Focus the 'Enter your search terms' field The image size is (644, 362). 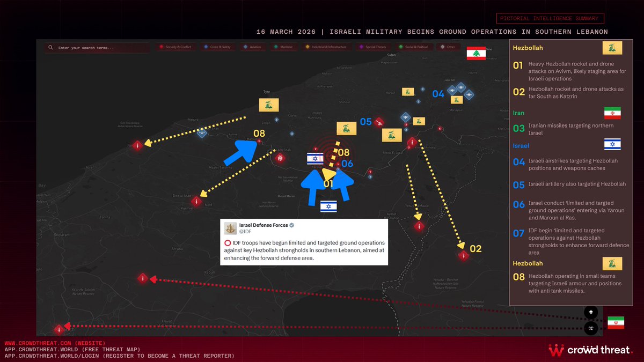coord(97,48)
